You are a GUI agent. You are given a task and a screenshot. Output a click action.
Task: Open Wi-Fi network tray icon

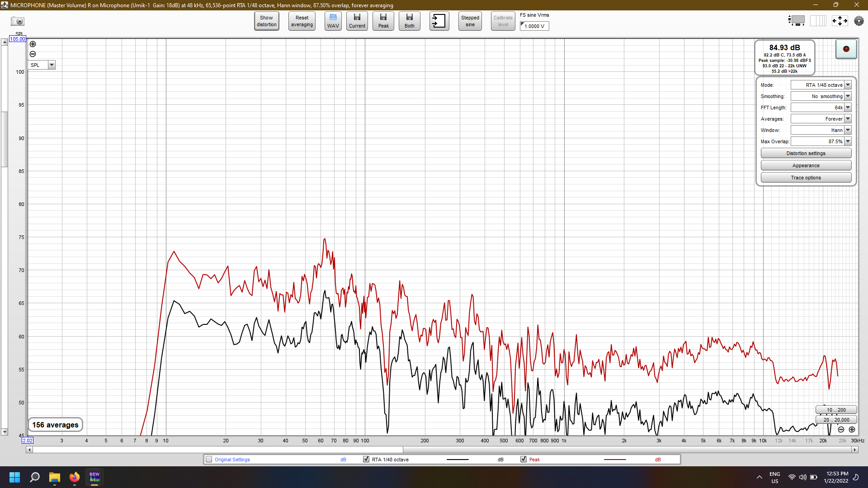click(x=792, y=477)
